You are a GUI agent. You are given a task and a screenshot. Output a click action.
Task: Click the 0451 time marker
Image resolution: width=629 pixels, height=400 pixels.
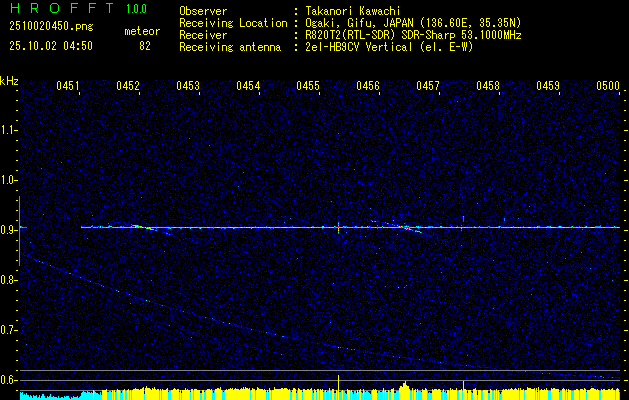[x=68, y=87]
